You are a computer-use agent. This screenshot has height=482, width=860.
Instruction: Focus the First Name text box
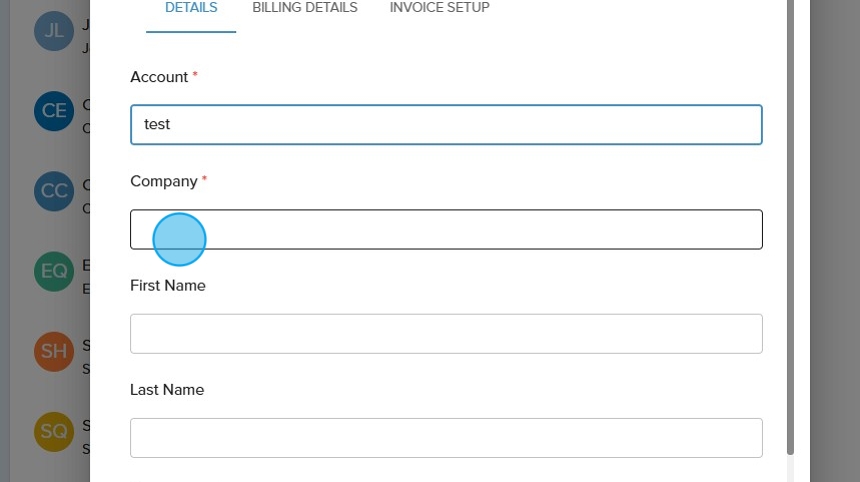pyautogui.click(x=446, y=334)
